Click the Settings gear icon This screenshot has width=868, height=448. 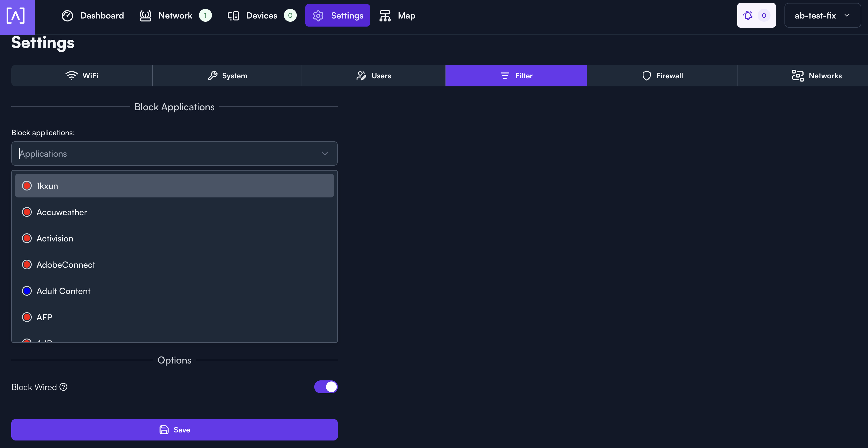(318, 16)
